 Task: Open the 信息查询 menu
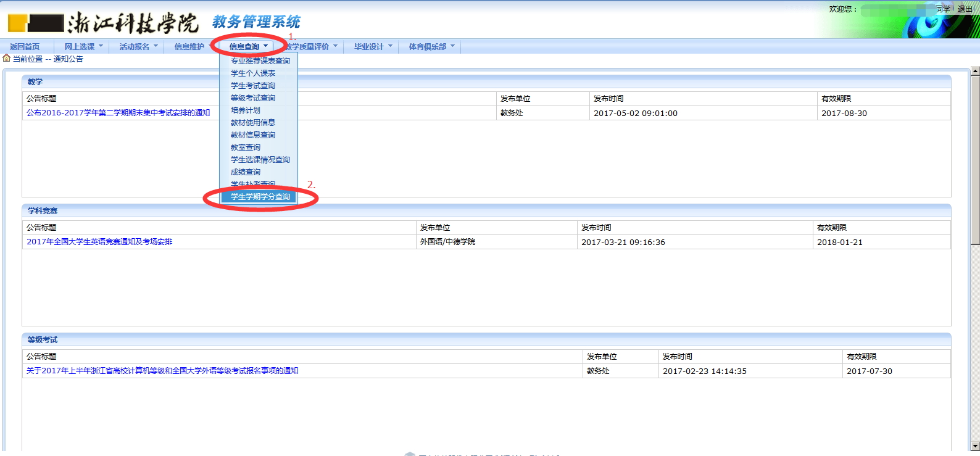tap(248, 47)
